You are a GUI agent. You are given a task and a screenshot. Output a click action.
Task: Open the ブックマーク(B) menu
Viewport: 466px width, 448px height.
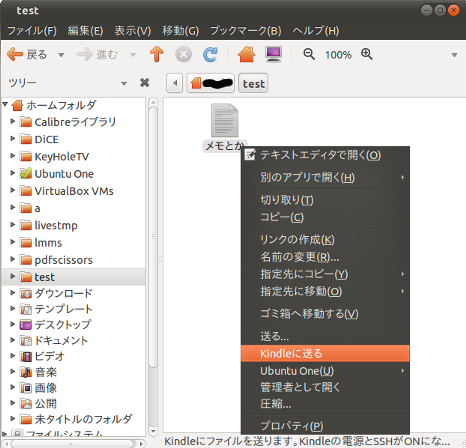pos(246,31)
